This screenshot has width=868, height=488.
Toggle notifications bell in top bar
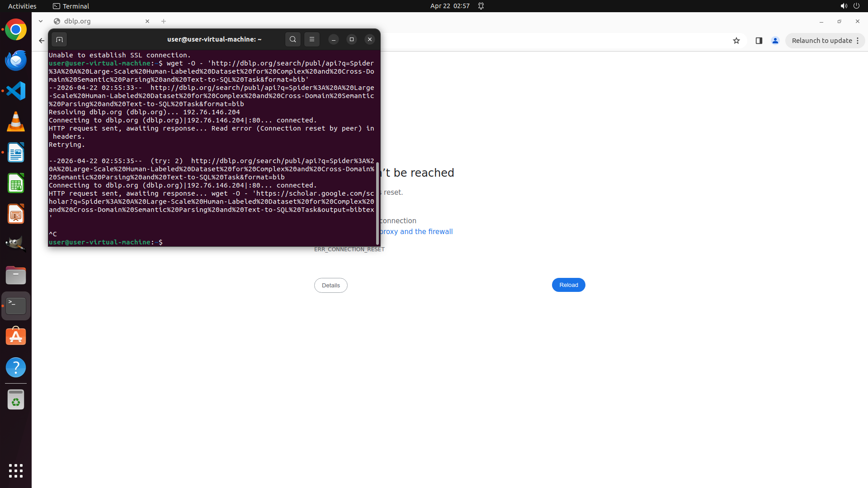481,6
